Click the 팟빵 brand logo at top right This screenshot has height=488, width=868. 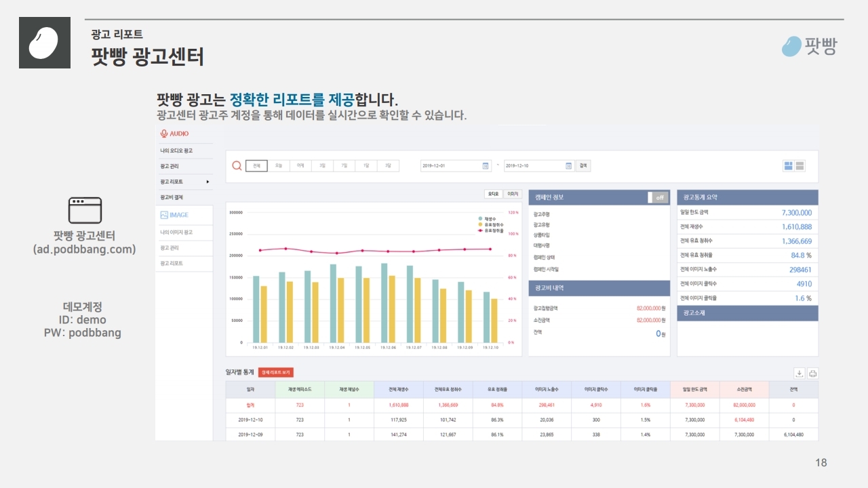click(x=810, y=46)
